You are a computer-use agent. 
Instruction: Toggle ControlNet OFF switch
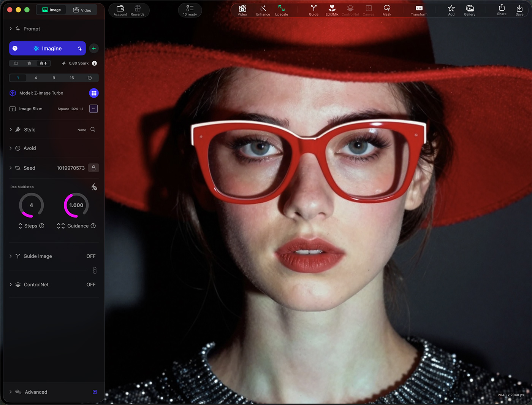(x=91, y=285)
